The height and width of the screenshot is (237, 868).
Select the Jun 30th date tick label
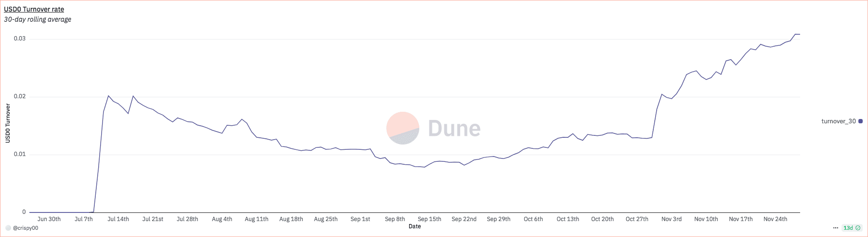pyautogui.click(x=49, y=219)
